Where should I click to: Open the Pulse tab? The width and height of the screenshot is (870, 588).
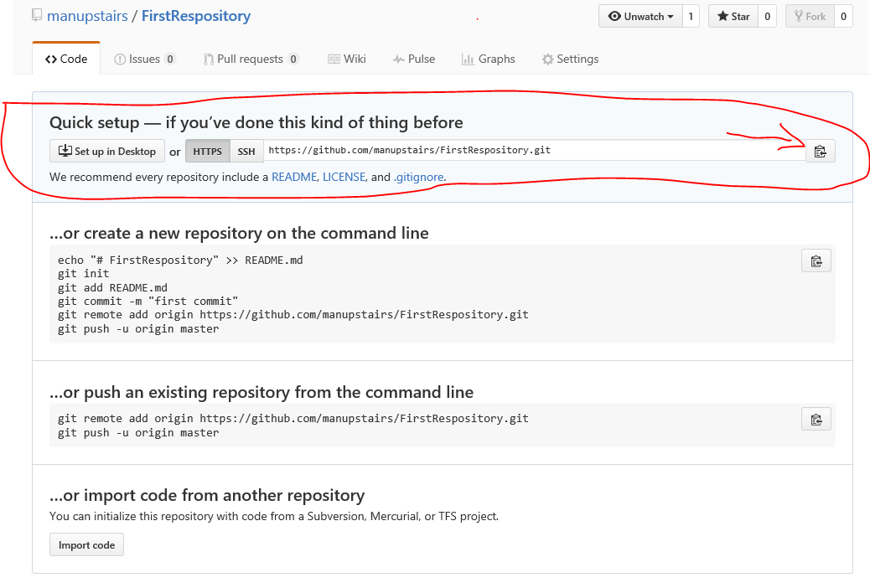point(414,59)
